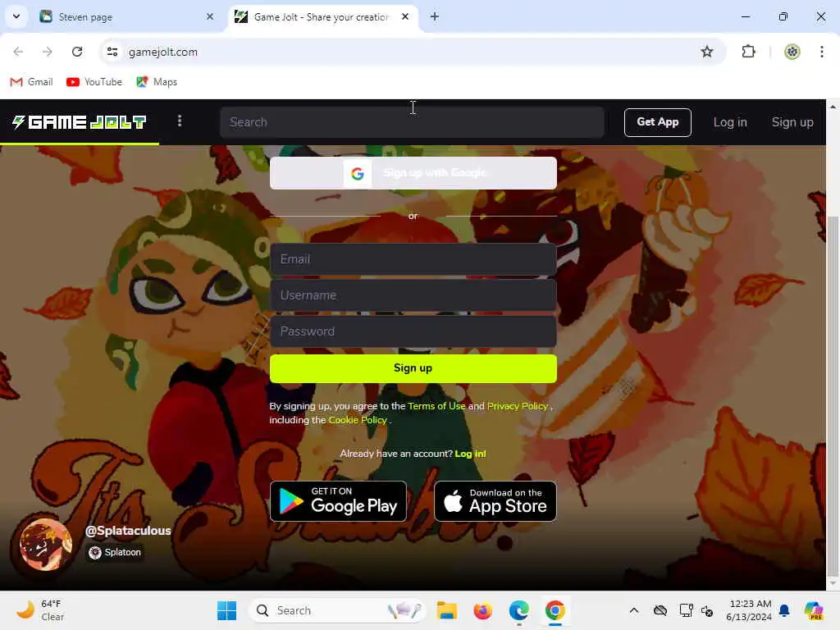Click the display/network tray icon
The width and height of the screenshot is (840, 630).
click(x=686, y=610)
